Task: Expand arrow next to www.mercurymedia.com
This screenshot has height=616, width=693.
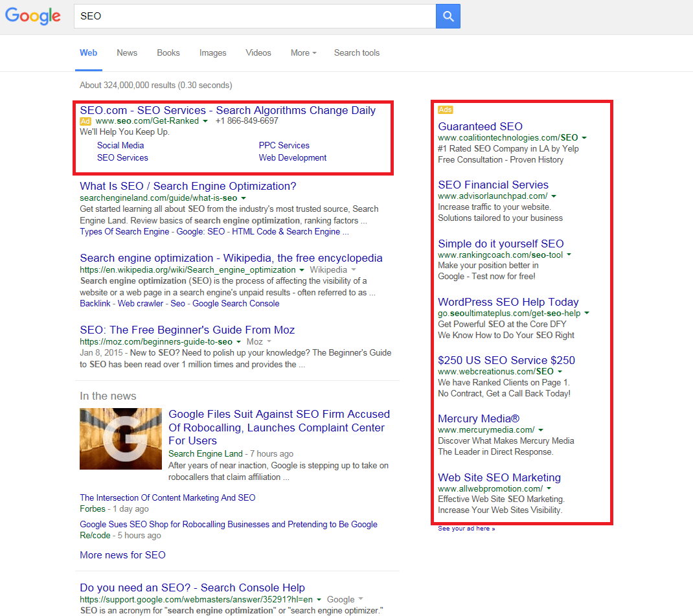Action: coord(541,430)
